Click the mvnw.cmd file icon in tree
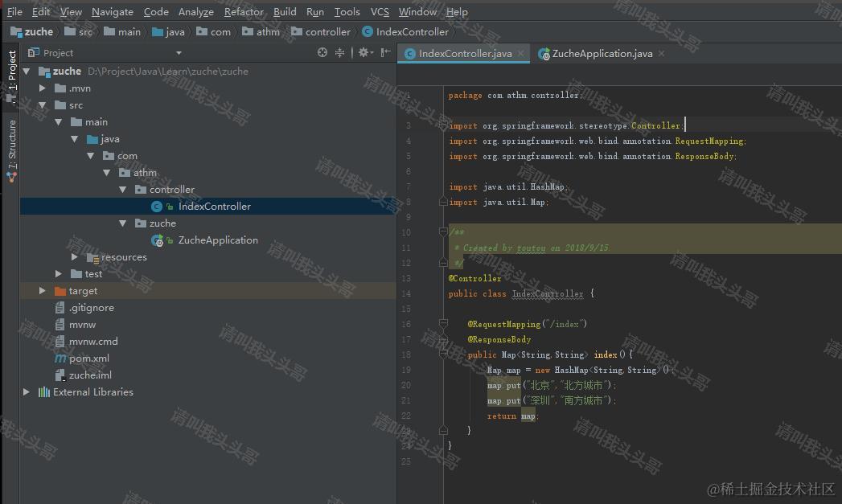 tap(60, 341)
